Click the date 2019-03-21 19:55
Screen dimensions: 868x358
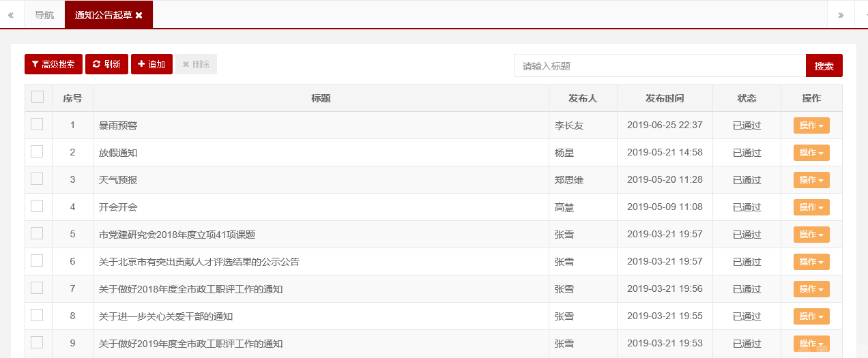(x=665, y=316)
